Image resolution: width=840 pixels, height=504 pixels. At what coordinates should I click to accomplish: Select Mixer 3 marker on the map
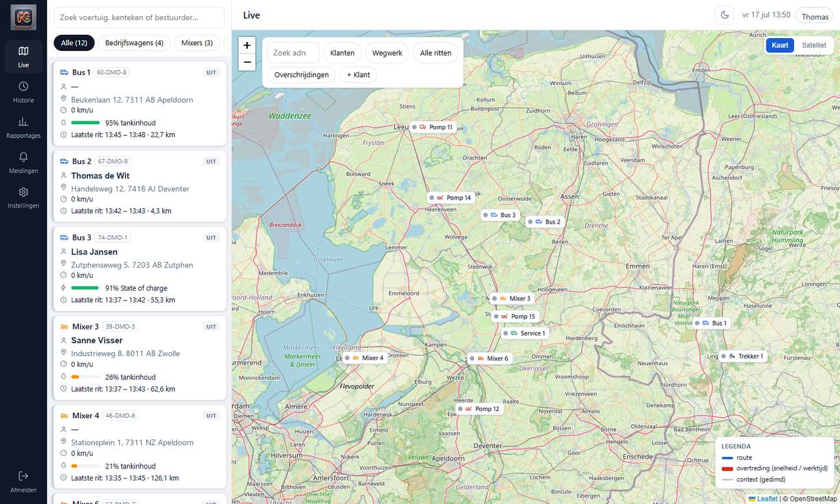512,299
